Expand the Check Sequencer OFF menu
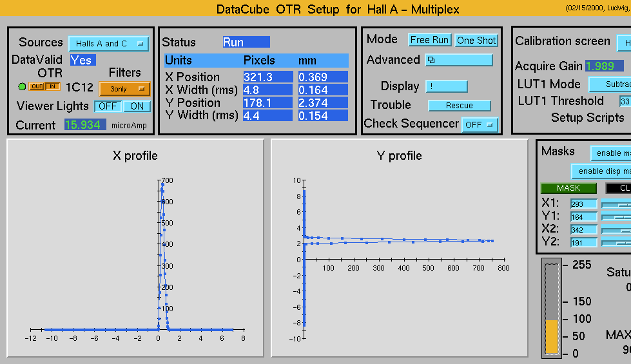The image size is (631, 364). pos(480,124)
